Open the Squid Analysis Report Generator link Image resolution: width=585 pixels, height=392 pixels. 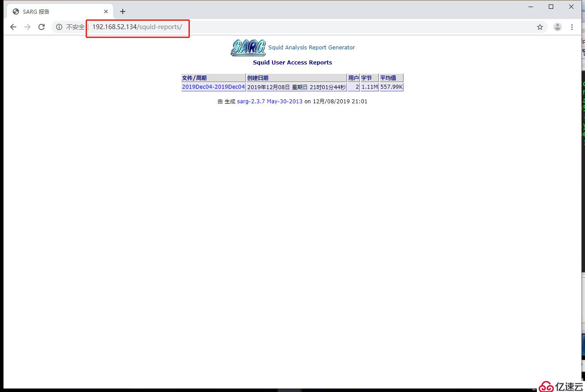pyautogui.click(x=312, y=47)
